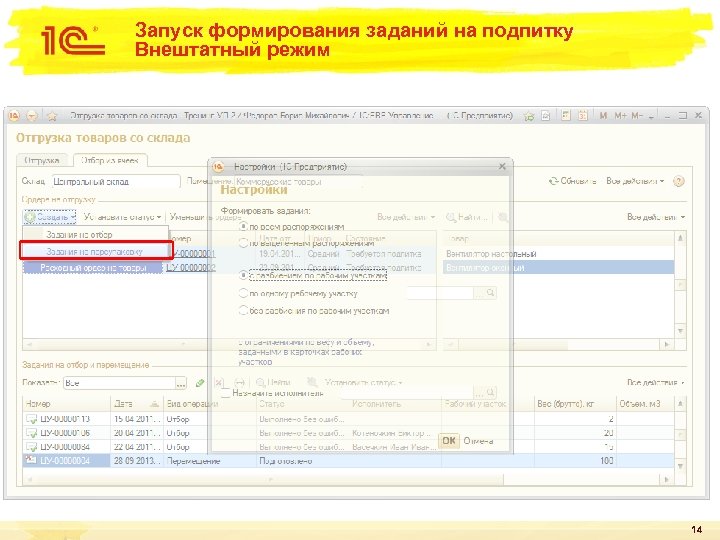This screenshot has height=540, width=720.
Task: Click the lower Найти button in the tasks toolbar
Action: tap(273, 382)
